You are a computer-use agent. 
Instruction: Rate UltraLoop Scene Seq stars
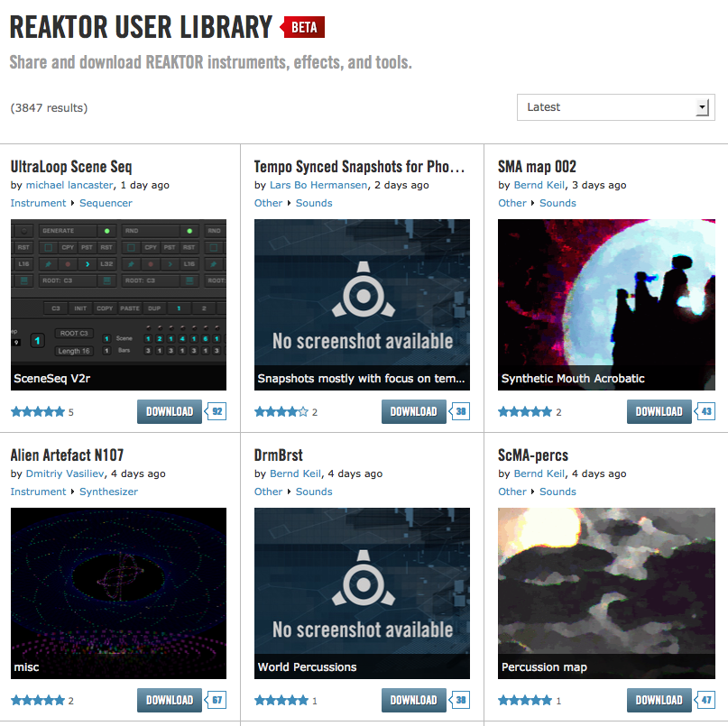click(x=38, y=412)
